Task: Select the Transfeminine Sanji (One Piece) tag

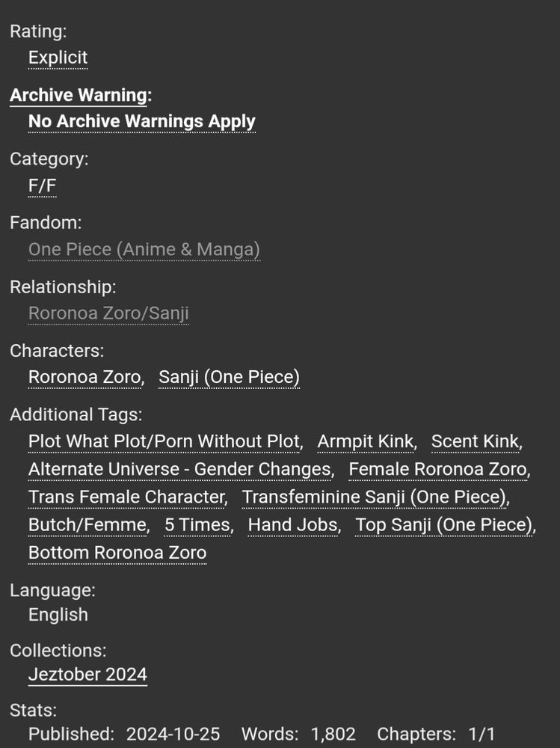Action: 374,497
